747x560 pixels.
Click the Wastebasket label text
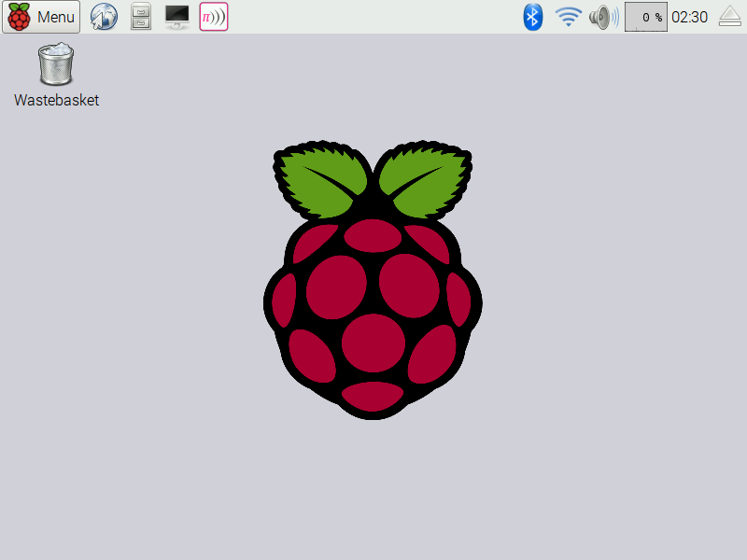point(56,101)
